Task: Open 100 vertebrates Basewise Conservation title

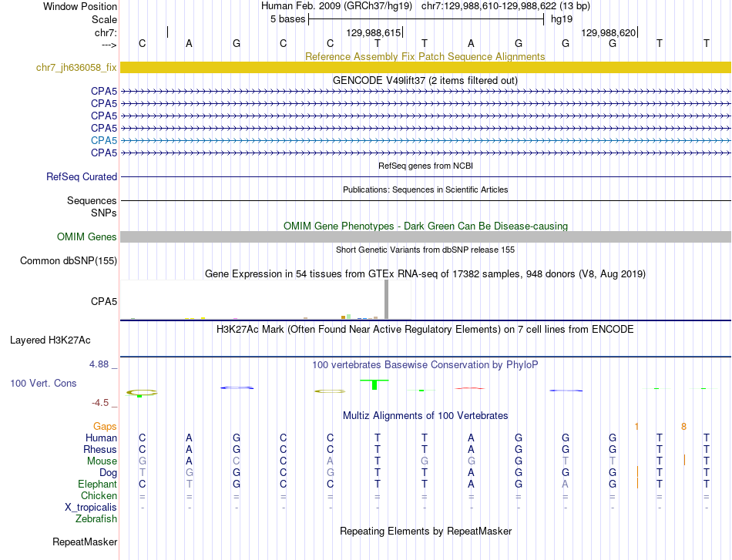Action: pyautogui.click(x=425, y=365)
